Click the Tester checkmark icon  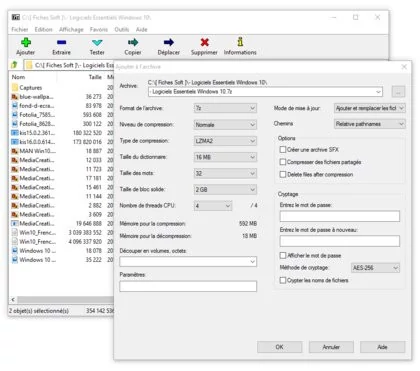97,42
